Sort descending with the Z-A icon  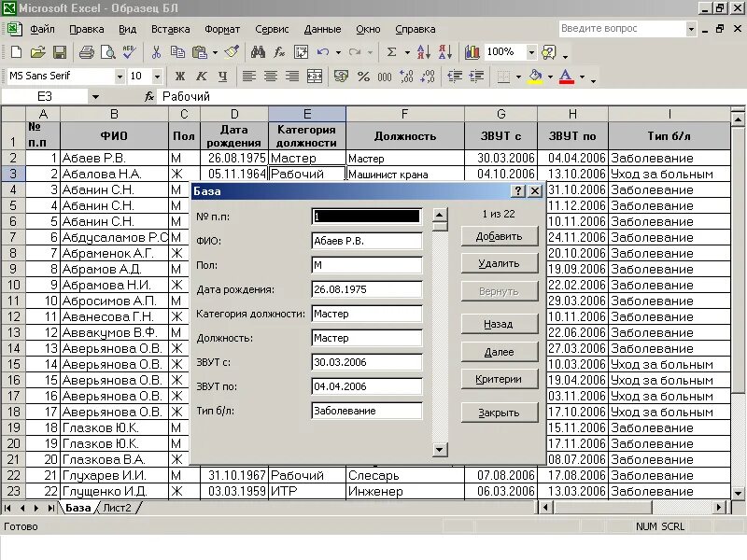click(445, 52)
